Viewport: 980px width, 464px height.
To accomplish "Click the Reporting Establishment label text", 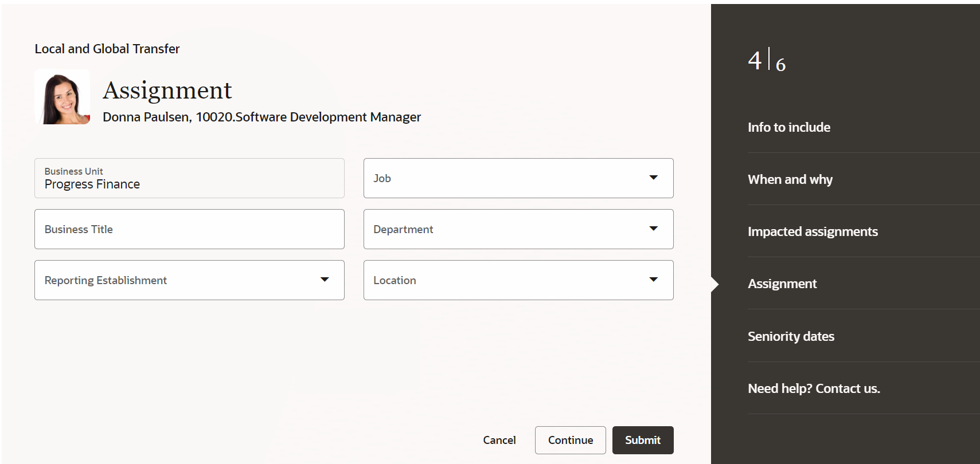I will [x=106, y=280].
